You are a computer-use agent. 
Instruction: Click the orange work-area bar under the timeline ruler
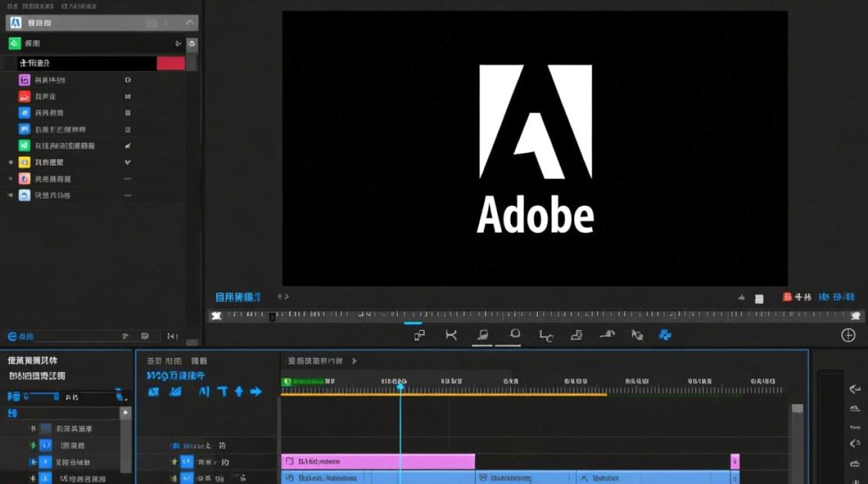[444, 394]
